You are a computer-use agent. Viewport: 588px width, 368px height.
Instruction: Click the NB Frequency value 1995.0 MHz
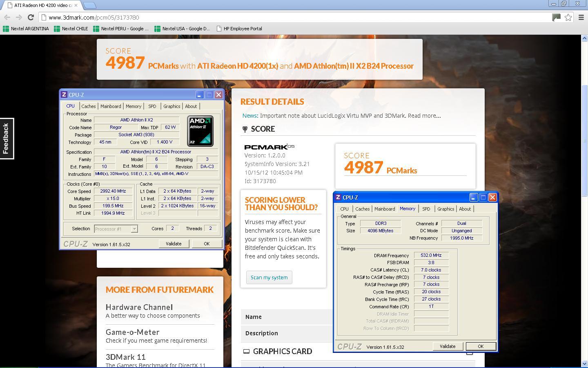[462, 238]
